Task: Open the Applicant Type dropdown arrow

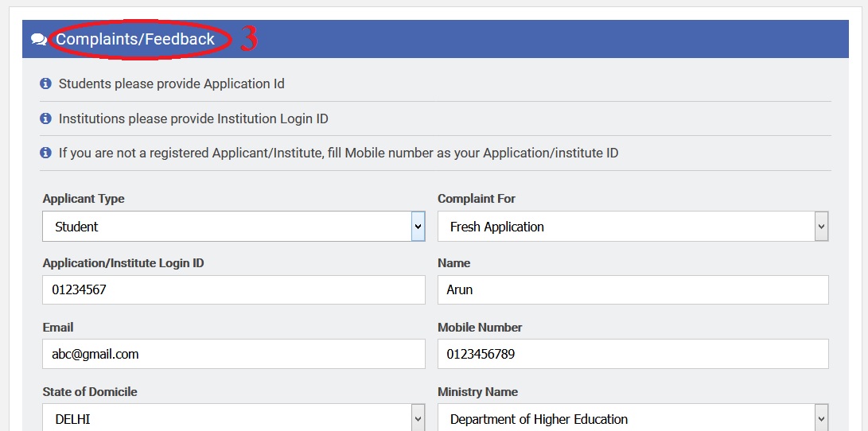Action: coord(418,227)
